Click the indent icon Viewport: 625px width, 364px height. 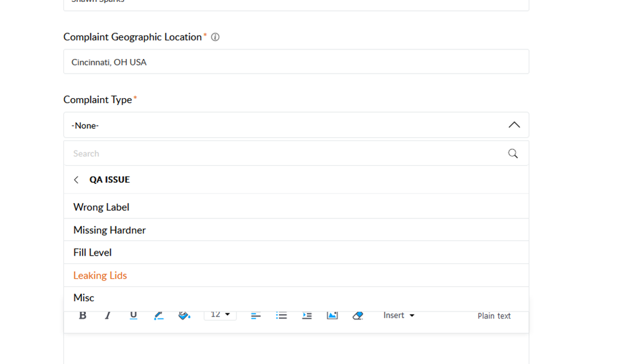(307, 315)
